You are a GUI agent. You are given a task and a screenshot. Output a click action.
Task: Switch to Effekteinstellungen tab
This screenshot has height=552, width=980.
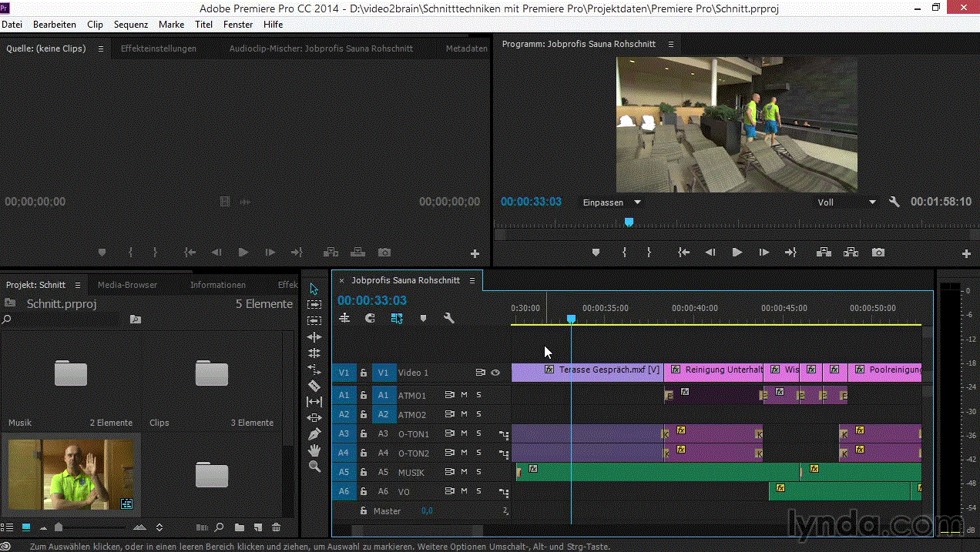[x=159, y=49]
